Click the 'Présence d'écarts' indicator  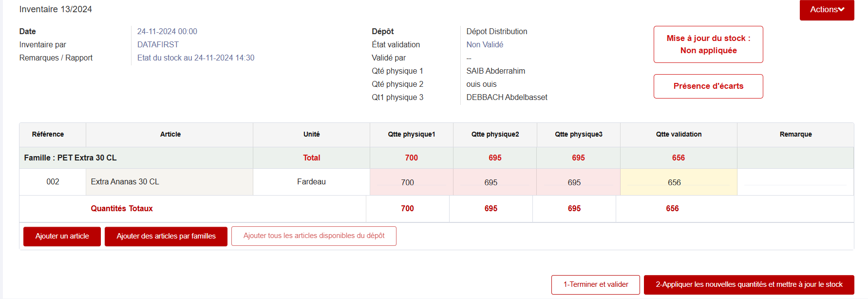point(708,86)
